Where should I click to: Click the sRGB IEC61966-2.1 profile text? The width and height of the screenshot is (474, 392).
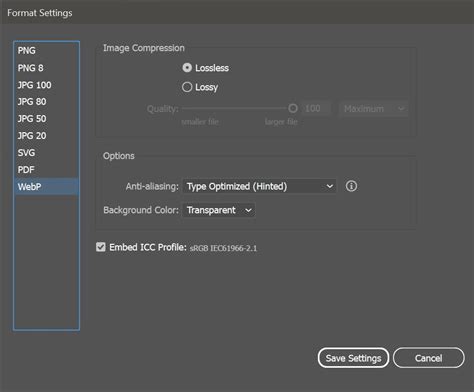pyautogui.click(x=223, y=248)
